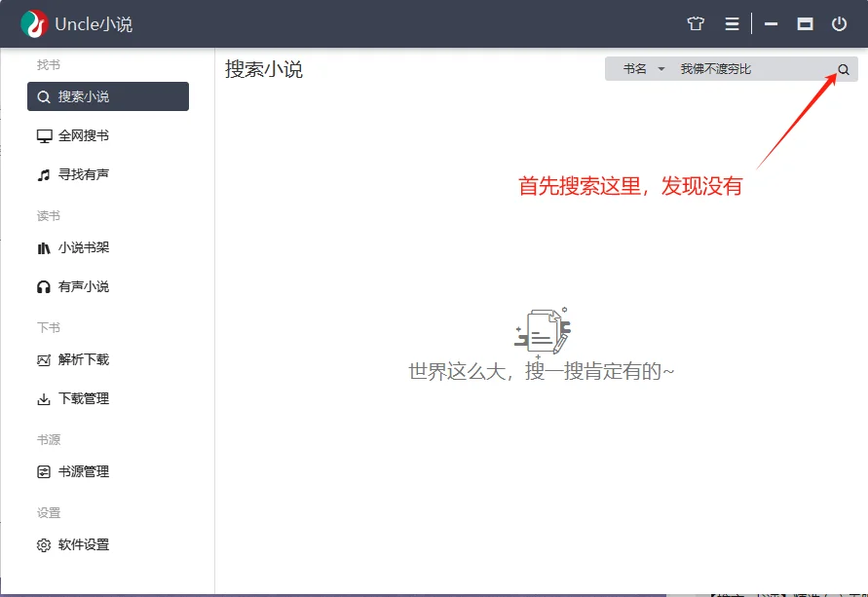This screenshot has width=868, height=597.
Task: Click the power button in titlebar
Action: [x=839, y=23]
